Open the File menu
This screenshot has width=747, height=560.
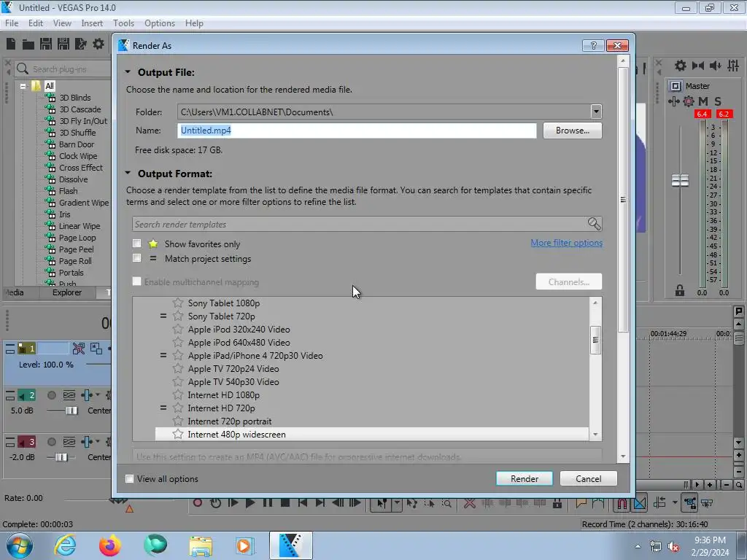pos(12,23)
